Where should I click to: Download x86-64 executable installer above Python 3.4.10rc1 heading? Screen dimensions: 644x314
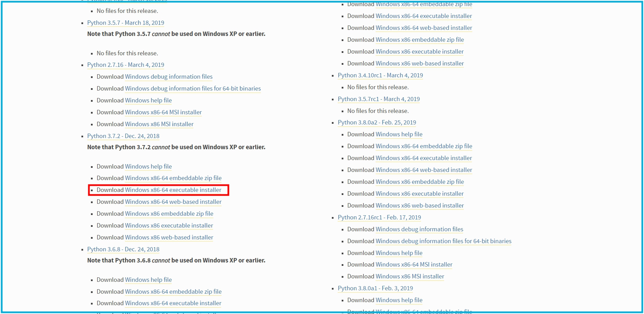point(424,16)
